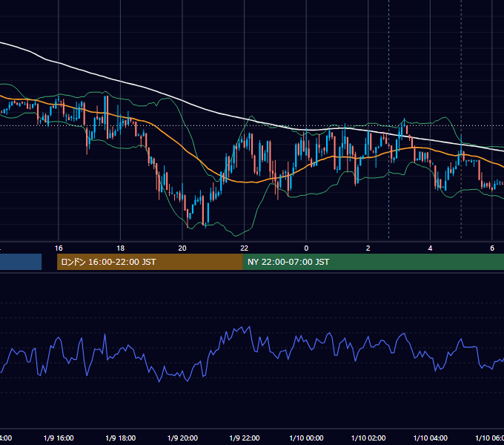Click the '0' midnight label on chart axis

click(306, 248)
